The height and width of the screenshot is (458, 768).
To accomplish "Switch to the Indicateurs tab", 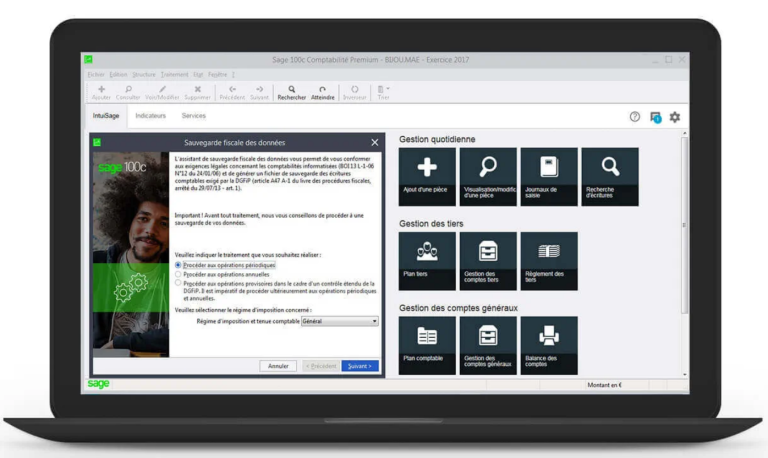I will [x=151, y=117].
